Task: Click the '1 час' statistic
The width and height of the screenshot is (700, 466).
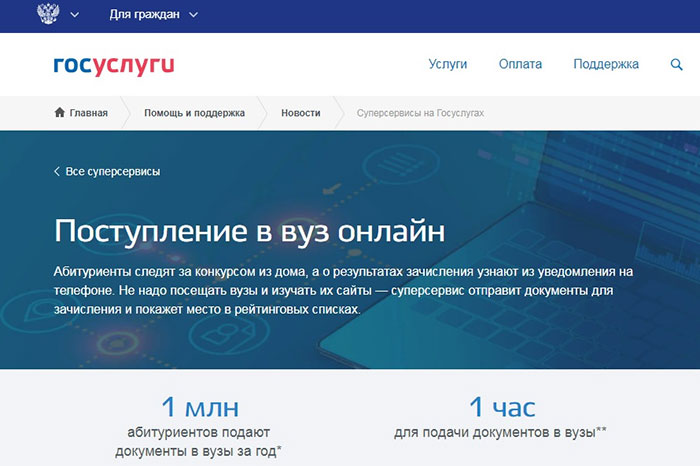Action: [502, 407]
